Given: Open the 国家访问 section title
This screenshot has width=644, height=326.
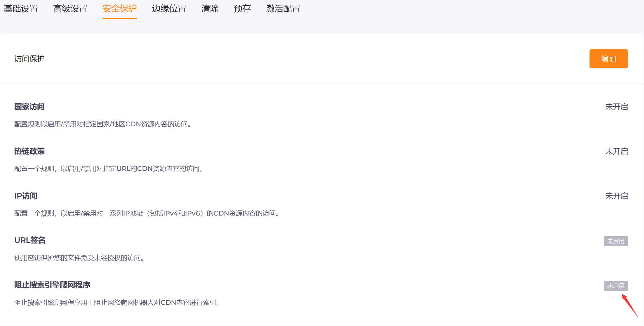Looking at the screenshot, I should click(29, 107).
